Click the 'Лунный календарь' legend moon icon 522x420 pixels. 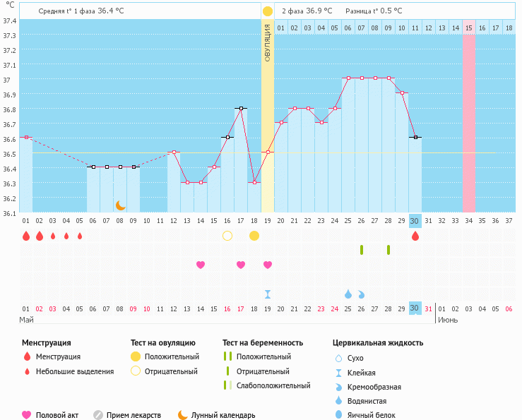[x=184, y=415]
